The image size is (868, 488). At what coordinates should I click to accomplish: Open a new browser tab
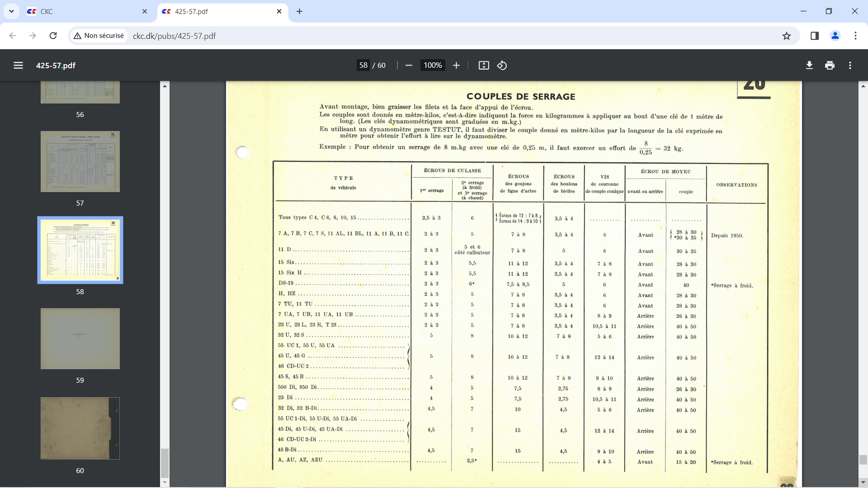(299, 11)
